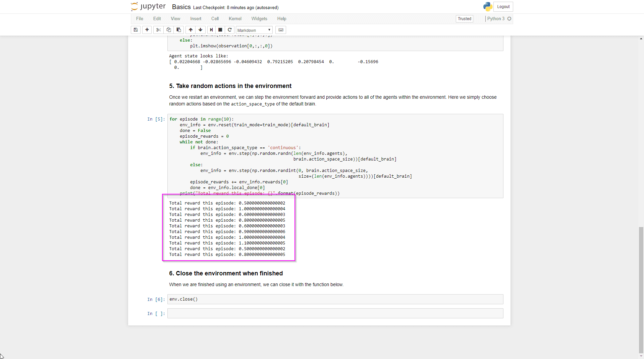
Task: Run the current cell using the toolbar
Action: pos(211,30)
